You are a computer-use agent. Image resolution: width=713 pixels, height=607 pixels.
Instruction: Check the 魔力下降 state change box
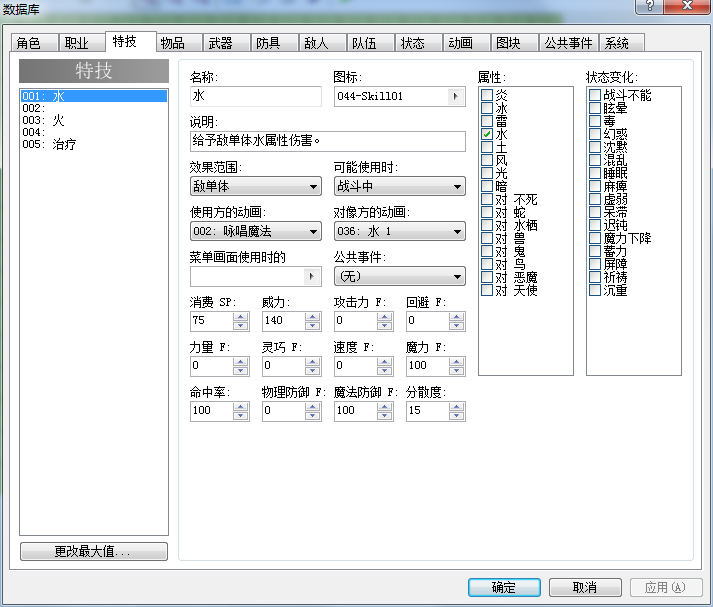coord(595,238)
